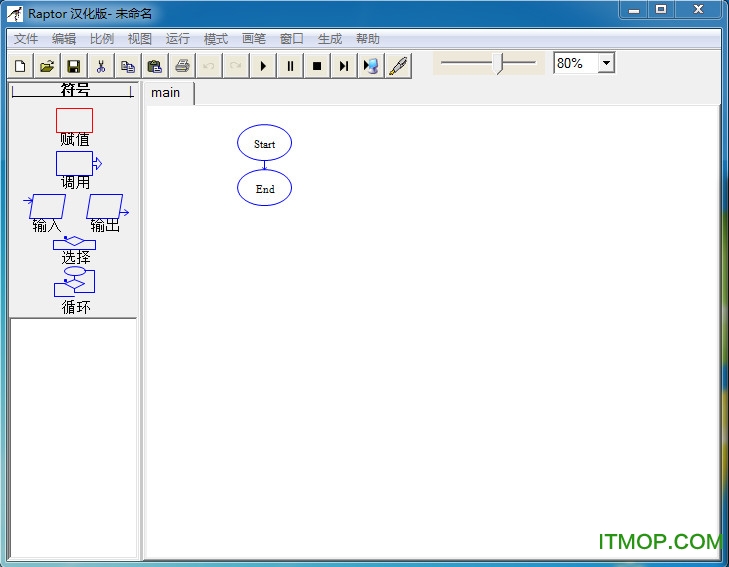The width and height of the screenshot is (729, 567).
Task: Step to next symbol with the Step button
Action: (x=344, y=66)
